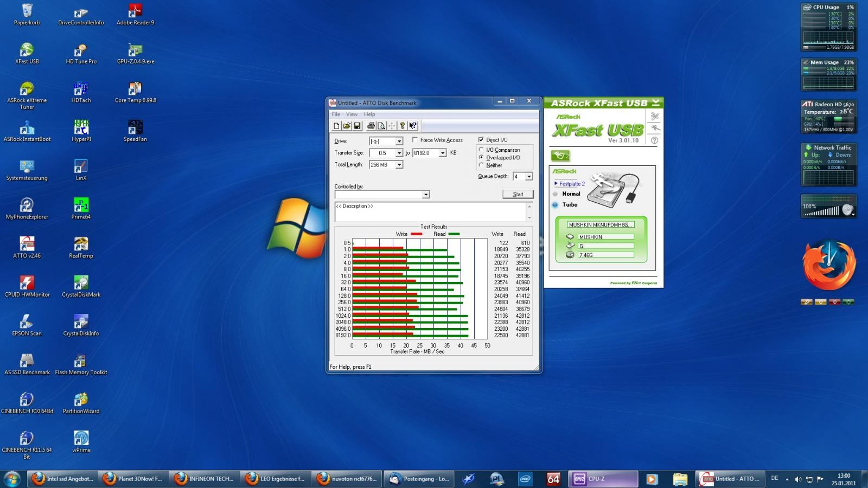Select the CrystalDiskMark desktop icon

pos(81,287)
